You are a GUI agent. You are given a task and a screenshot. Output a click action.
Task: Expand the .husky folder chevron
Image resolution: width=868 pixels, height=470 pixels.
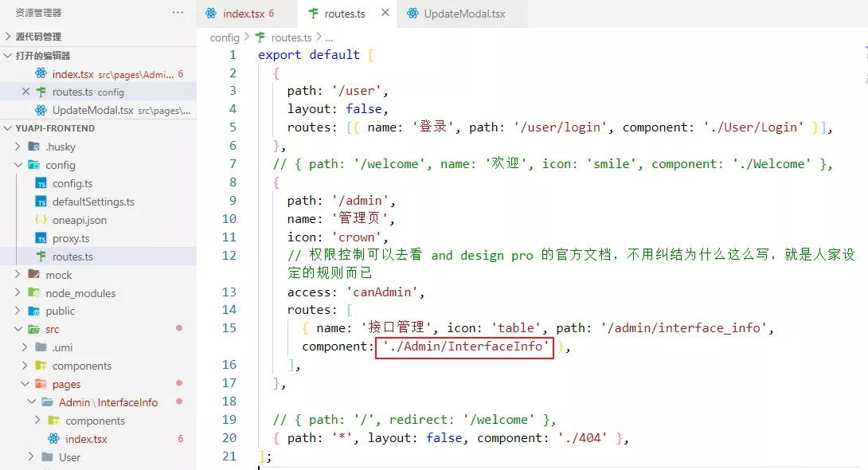[18, 146]
